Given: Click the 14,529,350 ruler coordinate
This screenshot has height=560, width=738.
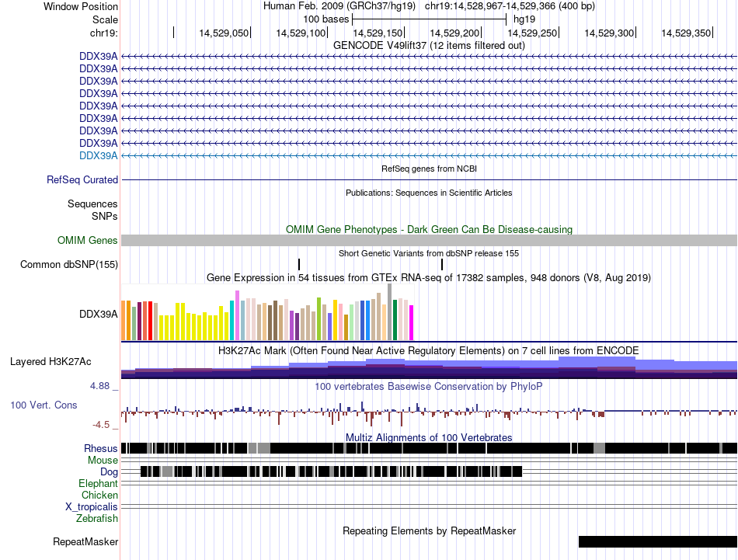Looking at the screenshot, I should click(686, 33).
